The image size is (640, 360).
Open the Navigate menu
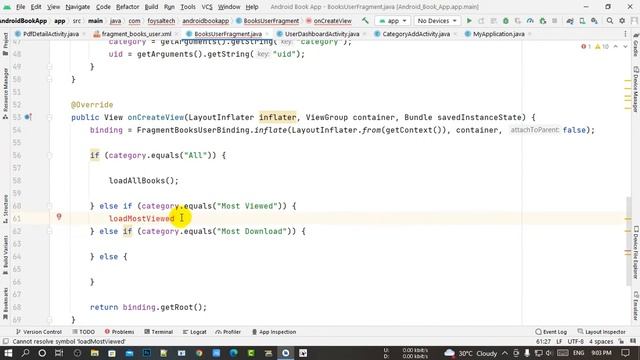(x=78, y=7)
